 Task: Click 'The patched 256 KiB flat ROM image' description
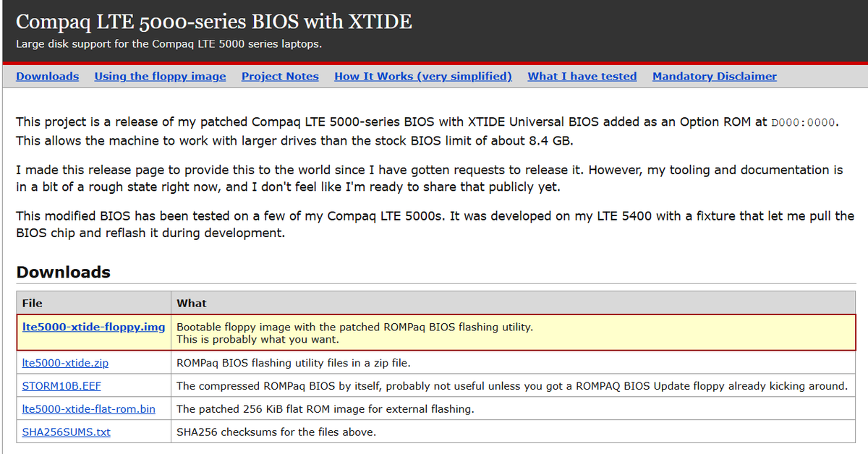(325, 409)
